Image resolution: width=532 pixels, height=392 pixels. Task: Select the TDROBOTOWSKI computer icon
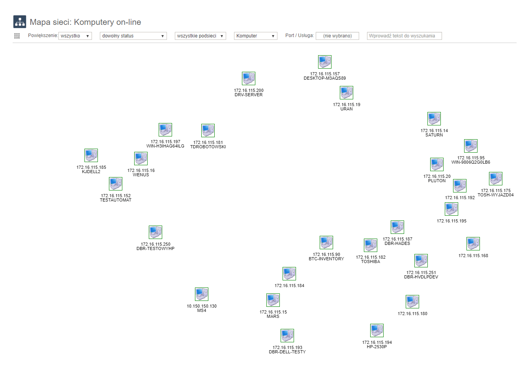pos(208,131)
